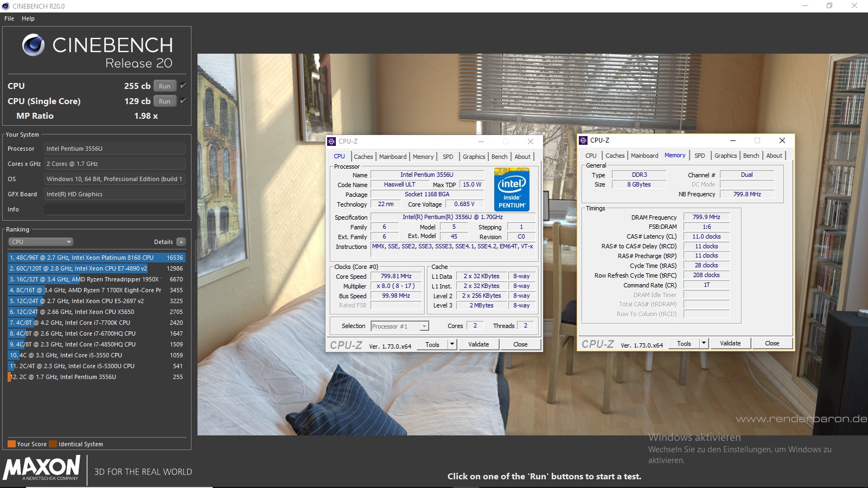The width and height of the screenshot is (868, 488).
Task: Open Tools dropdown arrow in right CPU-Z
Action: (704, 343)
